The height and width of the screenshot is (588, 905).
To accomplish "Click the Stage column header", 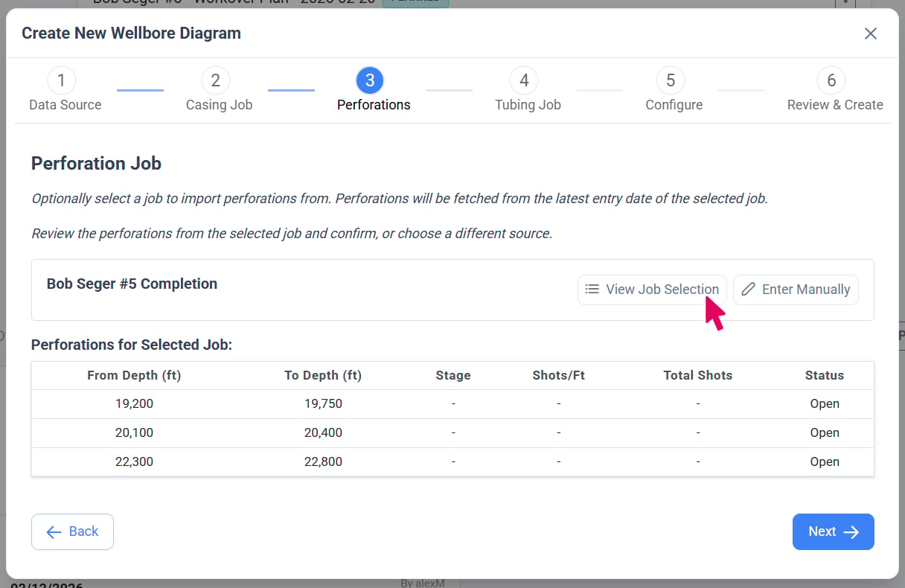I will (453, 375).
